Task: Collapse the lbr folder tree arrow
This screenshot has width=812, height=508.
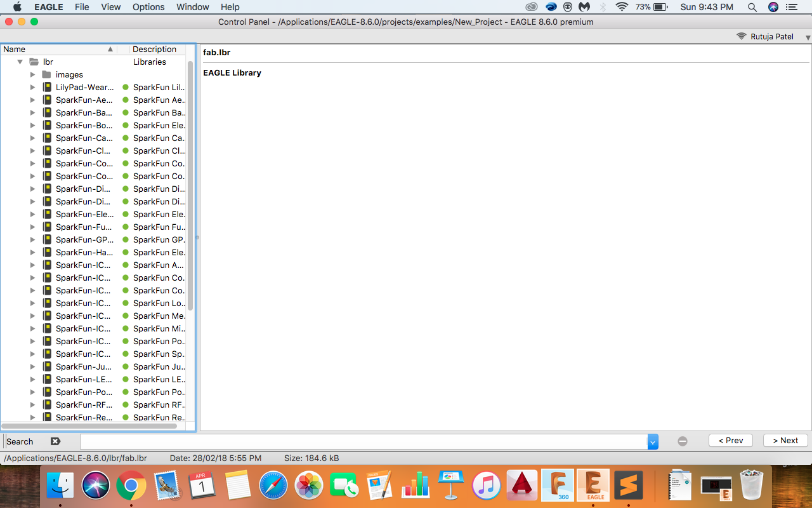Action: pyautogui.click(x=20, y=62)
